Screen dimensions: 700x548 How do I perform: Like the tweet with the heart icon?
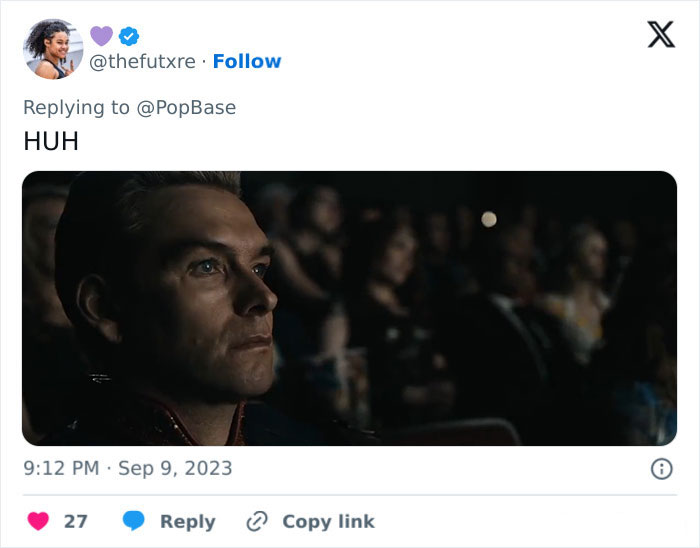click(x=38, y=521)
